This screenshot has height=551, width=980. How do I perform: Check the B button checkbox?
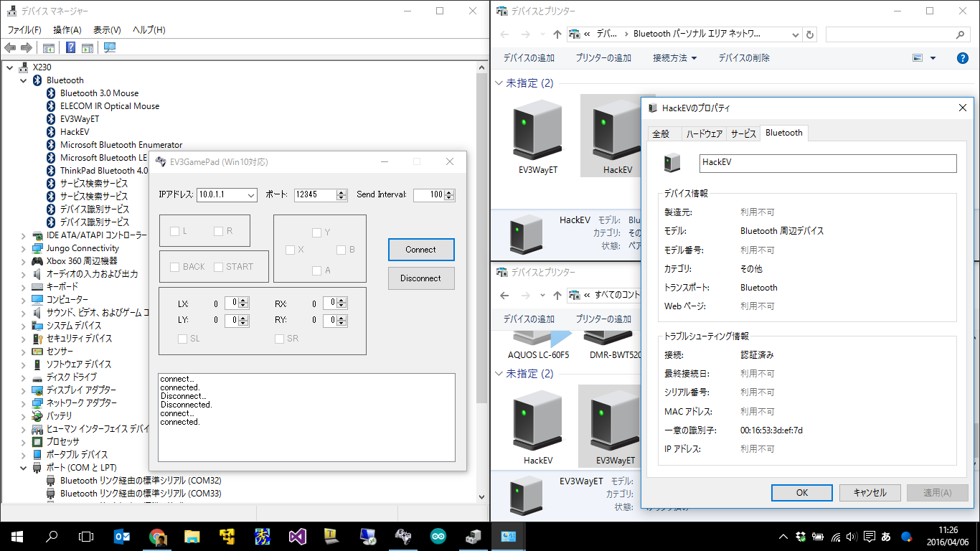[x=341, y=250]
